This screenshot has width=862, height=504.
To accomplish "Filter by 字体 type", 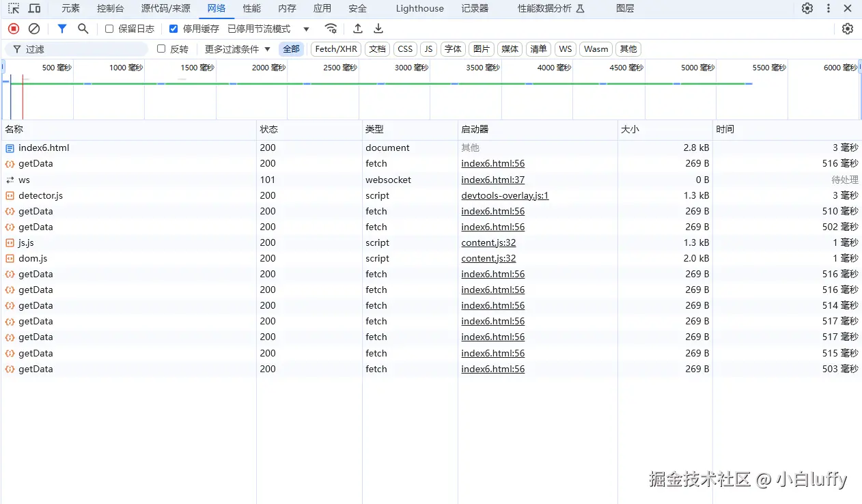I will coord(453,49).
